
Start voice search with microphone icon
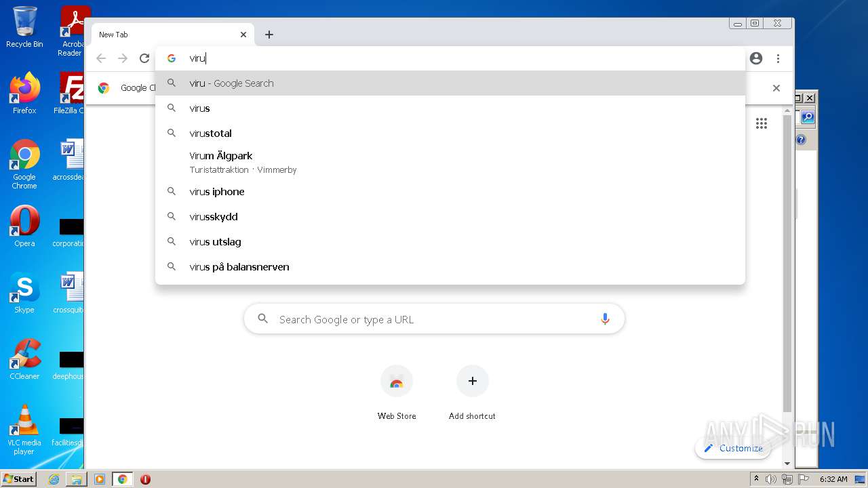tap(605, 319)
